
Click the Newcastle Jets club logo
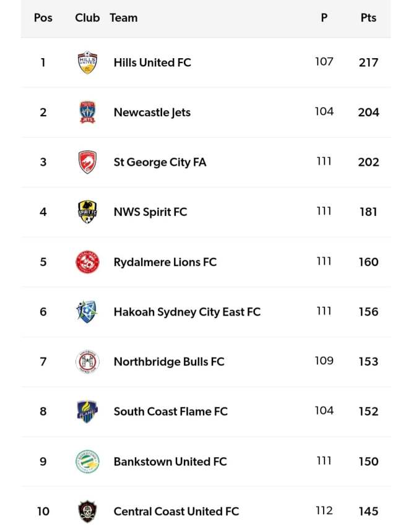(x=87, y=112)
